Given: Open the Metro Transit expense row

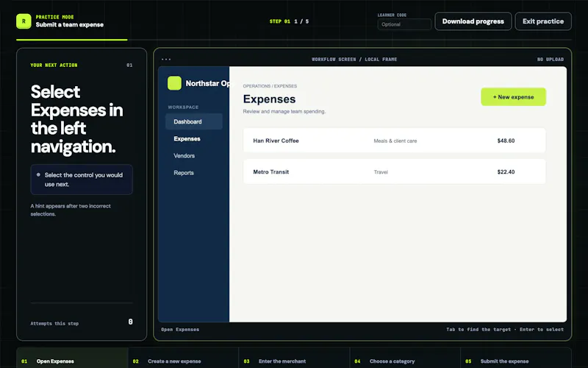Looking at the screenshot, I should click(x=394, y=171).
